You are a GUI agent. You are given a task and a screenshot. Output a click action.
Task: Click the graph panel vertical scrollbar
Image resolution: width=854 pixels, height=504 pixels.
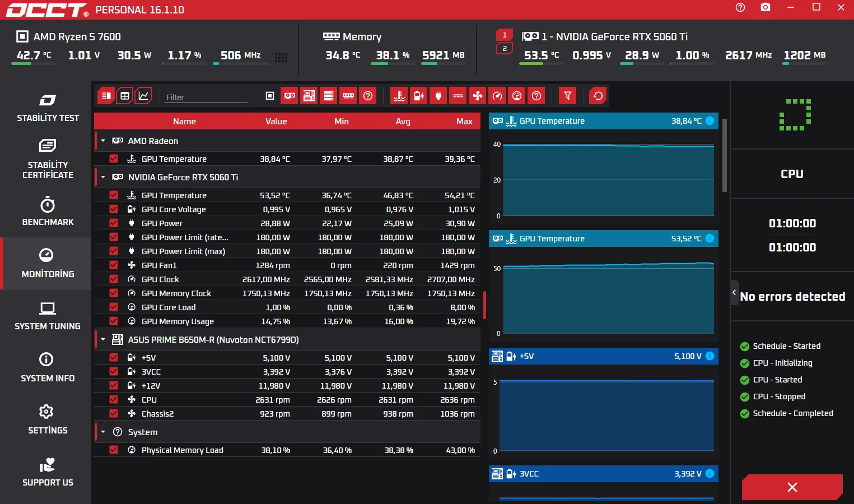(724, 156)
